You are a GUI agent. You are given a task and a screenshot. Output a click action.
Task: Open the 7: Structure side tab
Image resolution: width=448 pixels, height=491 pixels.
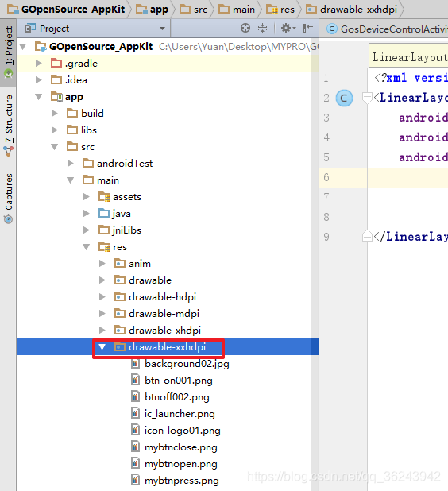[9, 126]
